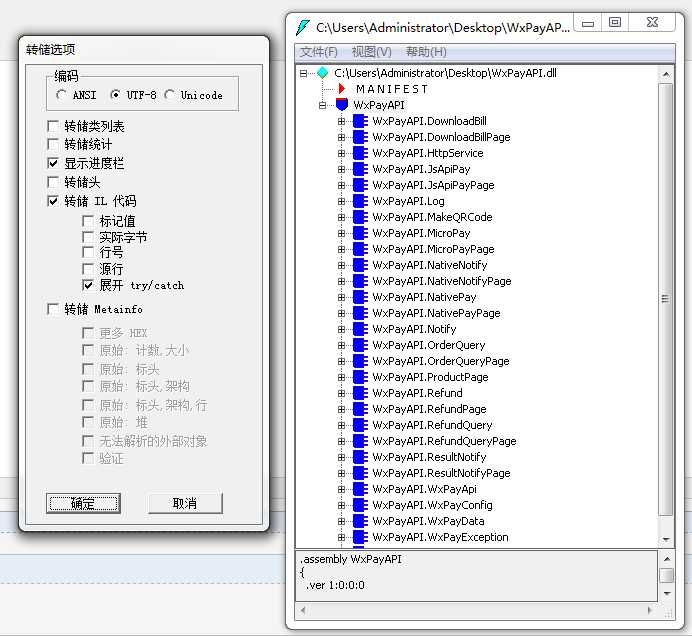Click class icon for WxPayAPI.RefundPage
This screenshot has height=636, width=692.
click(360, 409)
